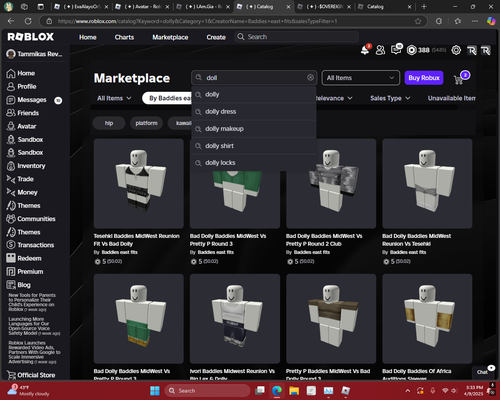Select the 'dolly' search suggestion
The image size is (500, 400).
[x=254, y=95]
